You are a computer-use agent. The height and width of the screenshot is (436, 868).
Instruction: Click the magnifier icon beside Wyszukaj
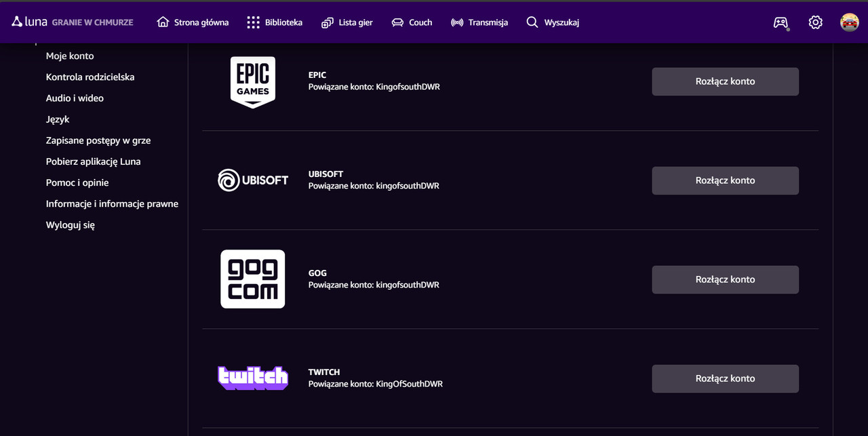click(532, 22)
